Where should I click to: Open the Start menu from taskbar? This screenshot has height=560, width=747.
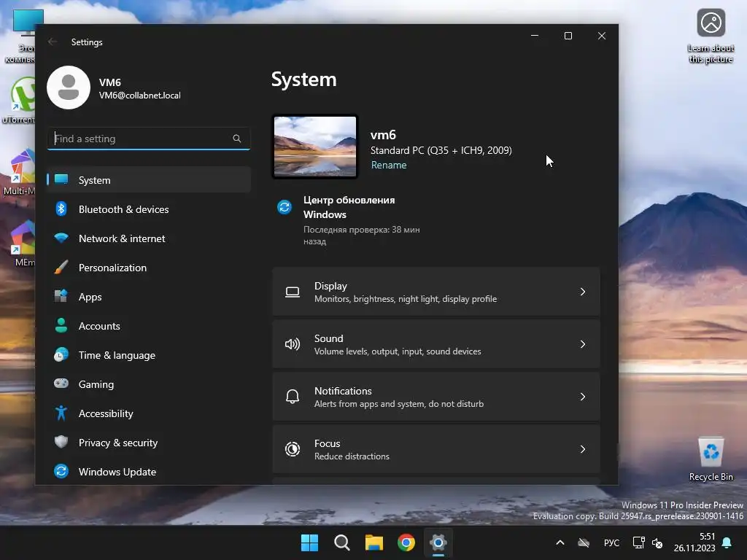(309, 542)
